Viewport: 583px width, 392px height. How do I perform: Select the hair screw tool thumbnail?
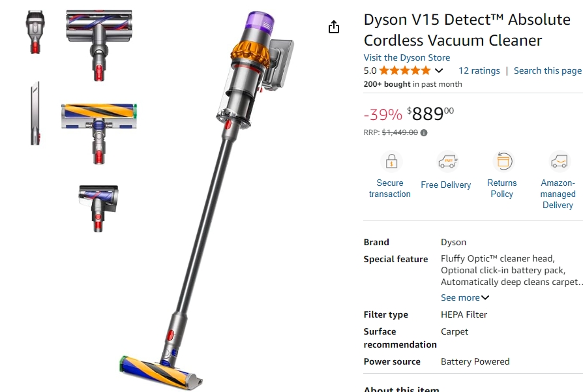click(98, 208)
